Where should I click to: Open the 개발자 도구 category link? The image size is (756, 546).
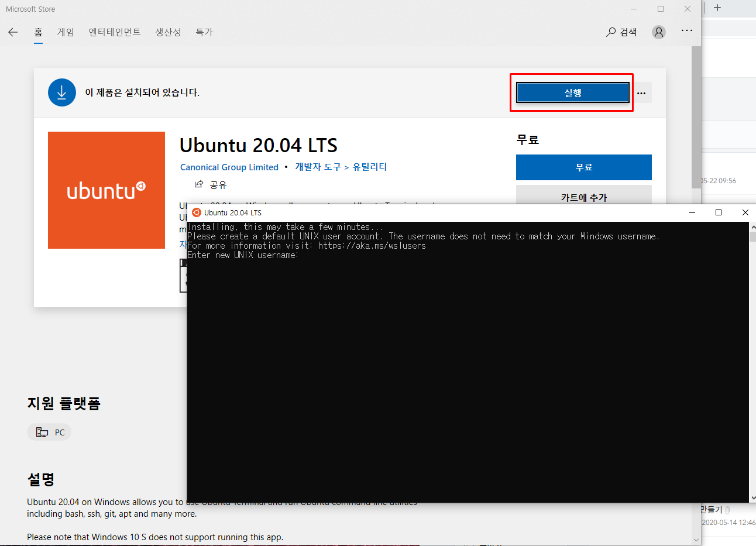pyautogui.click(x=318, y=167)
